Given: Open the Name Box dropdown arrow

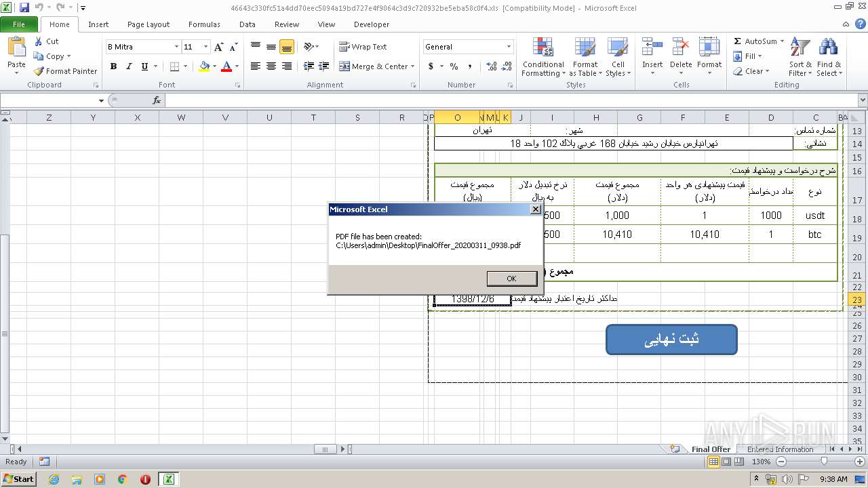Looking at the screenshot, I should 101,100.
